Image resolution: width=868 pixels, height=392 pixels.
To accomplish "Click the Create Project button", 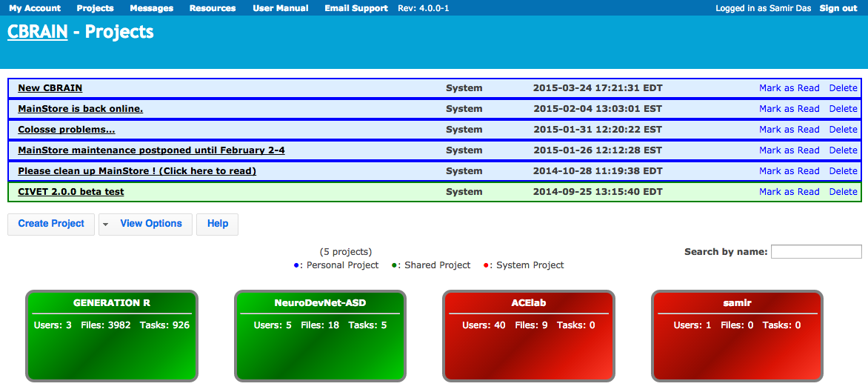I will click(x=51, y=224).
